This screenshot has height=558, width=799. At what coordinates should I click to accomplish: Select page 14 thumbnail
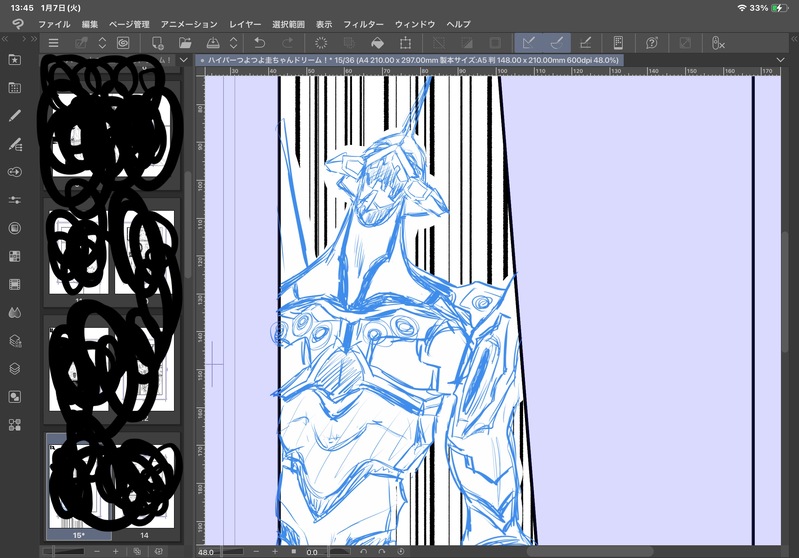pyautogui.click(x=145, y=486)
